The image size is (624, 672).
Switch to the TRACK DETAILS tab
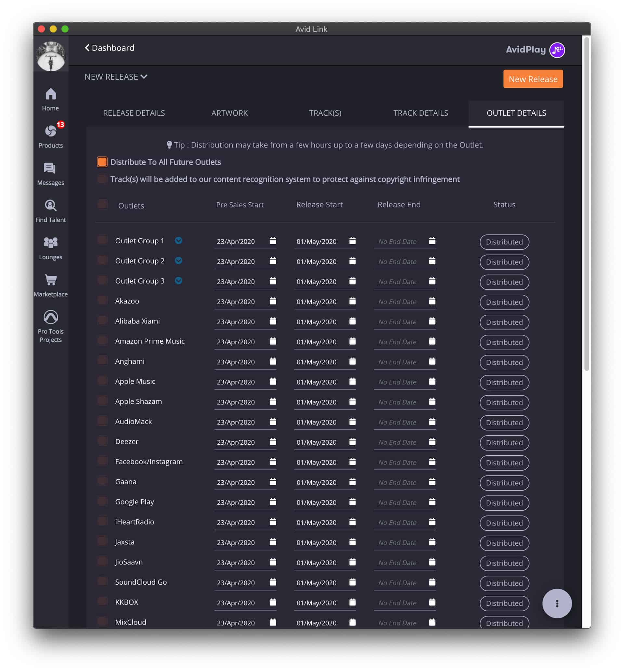pos(421,113)
